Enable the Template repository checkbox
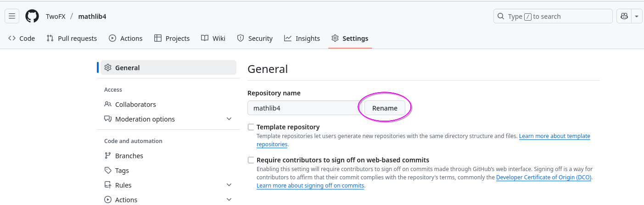Screen dimensions: 644x205 251,127
